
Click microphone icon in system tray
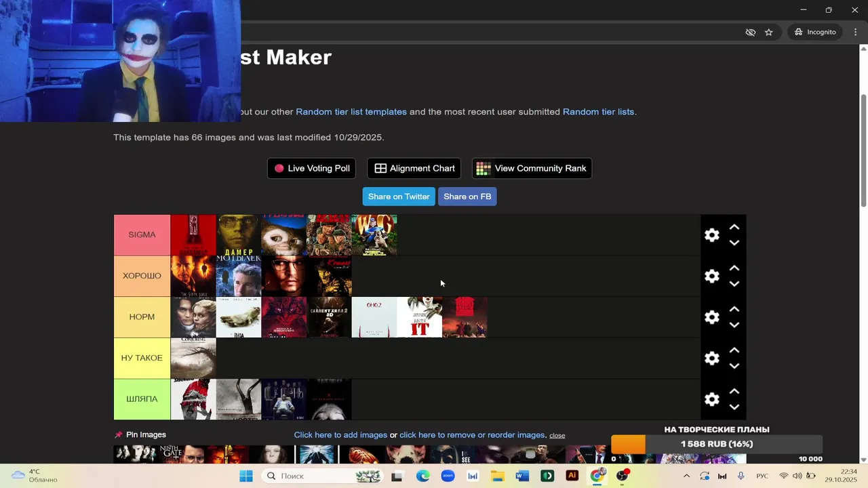[741, 476]
